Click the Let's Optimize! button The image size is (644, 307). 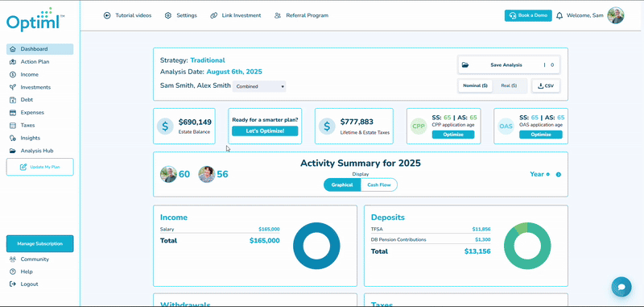(x=265, y=131)
